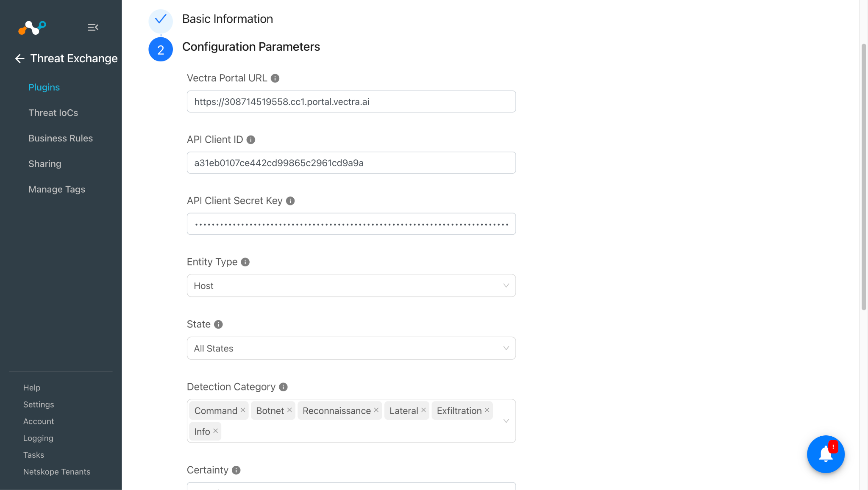Show info tooltip for Entity Type

point(245,262)
